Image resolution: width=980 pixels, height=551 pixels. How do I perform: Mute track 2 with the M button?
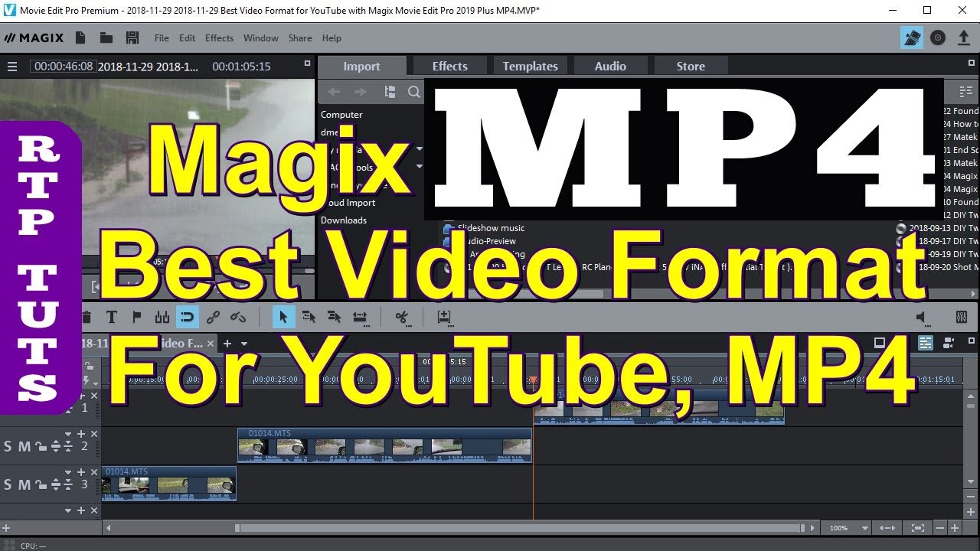pos(24,446)
